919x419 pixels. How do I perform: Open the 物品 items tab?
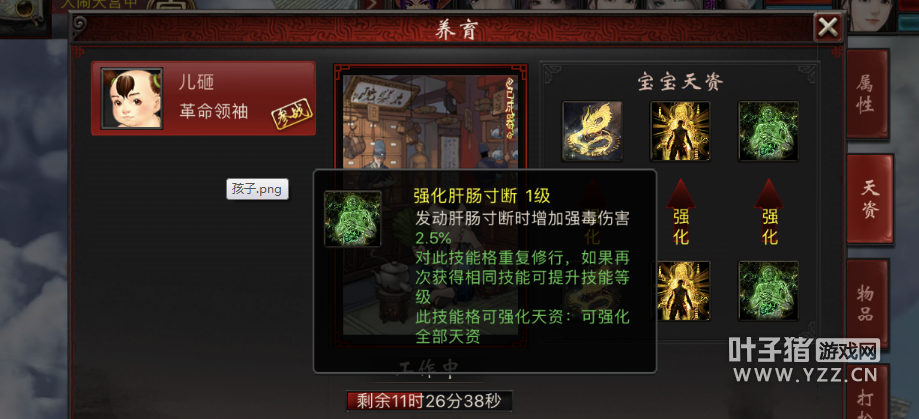coord(867,304)
